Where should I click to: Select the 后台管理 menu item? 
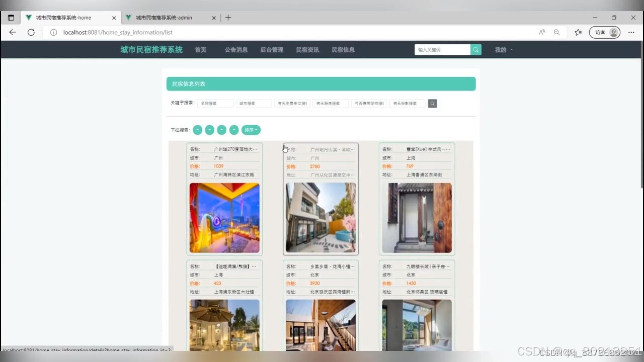pyautogui.click(x=272, y=49)
